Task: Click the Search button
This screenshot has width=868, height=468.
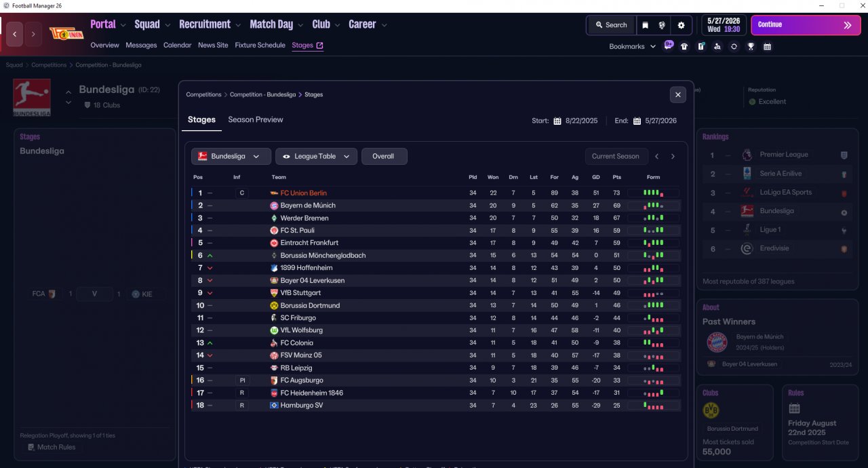Action: [612, 25]
